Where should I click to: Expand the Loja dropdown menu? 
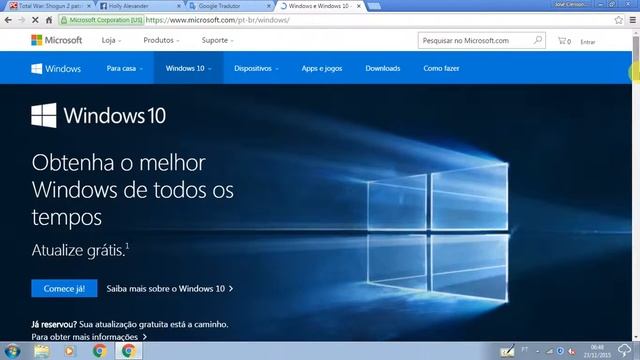pyautogui.click(x=111, y=40)
